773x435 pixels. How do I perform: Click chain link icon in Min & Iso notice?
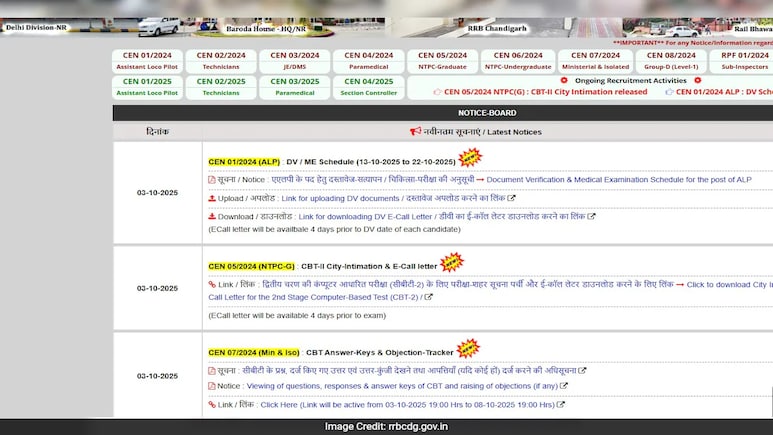point(212,405)
